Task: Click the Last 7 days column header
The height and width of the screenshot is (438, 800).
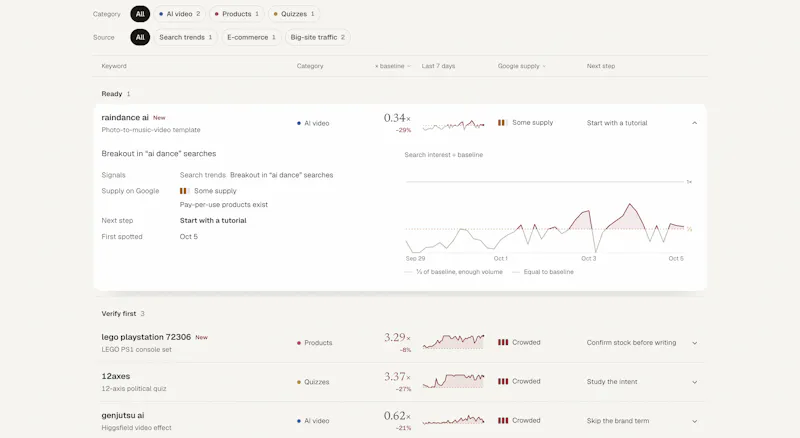Action: 438,66
